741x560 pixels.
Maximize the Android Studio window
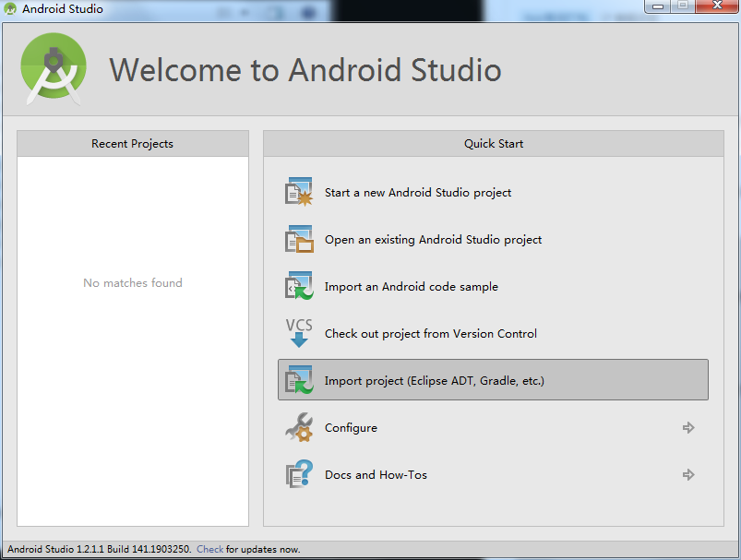click(682, 6)
